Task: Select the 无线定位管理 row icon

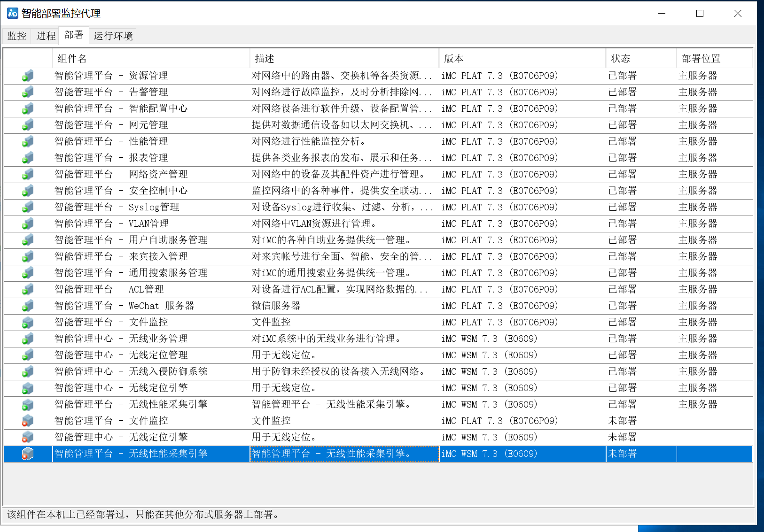Action: (x=28, y=355)
